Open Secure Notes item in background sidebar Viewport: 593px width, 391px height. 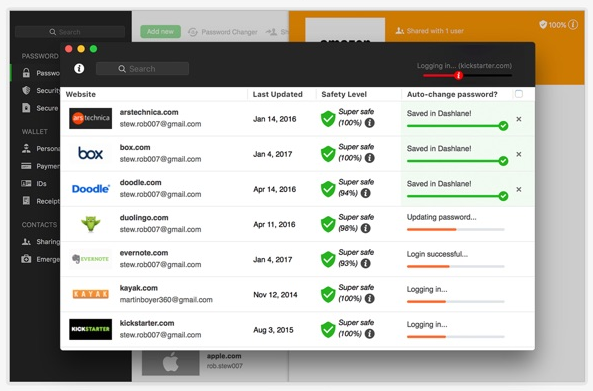(41, 108)
